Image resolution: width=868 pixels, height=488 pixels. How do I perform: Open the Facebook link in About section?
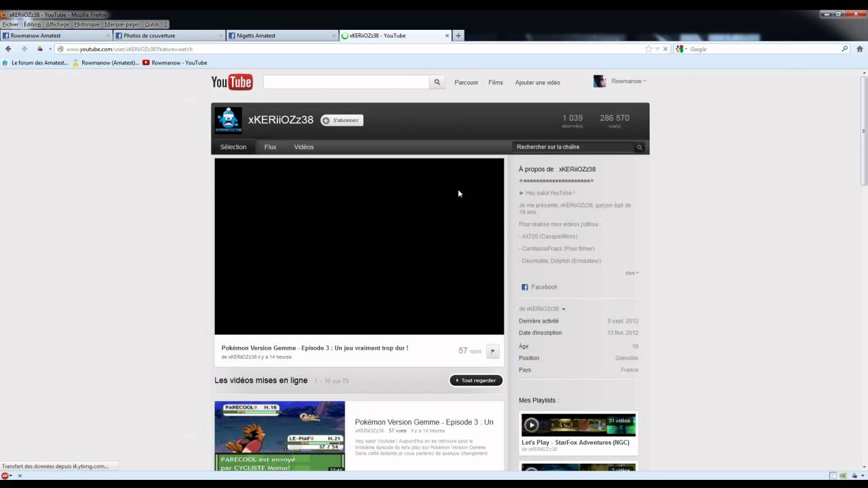[545, 287]
